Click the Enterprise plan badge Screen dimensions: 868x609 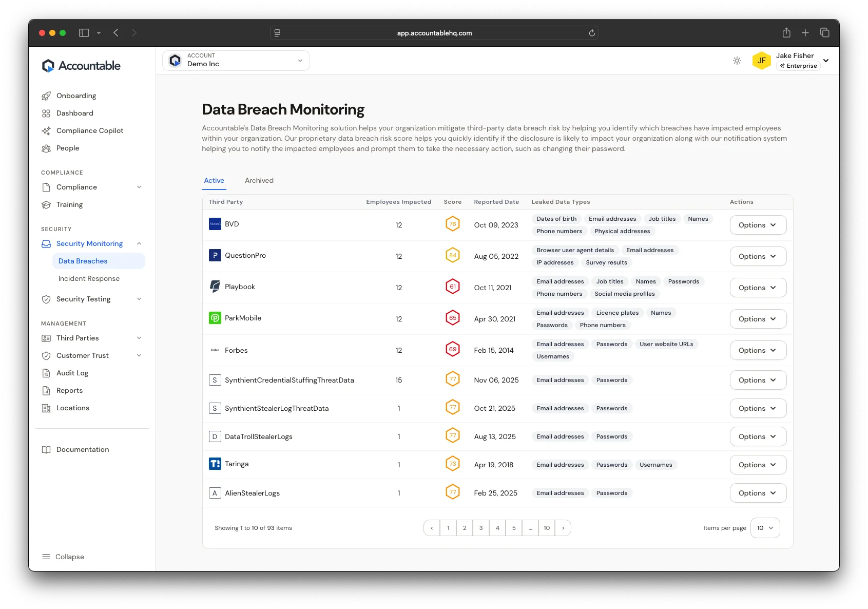pyautogui.click(x=798, y=66)
